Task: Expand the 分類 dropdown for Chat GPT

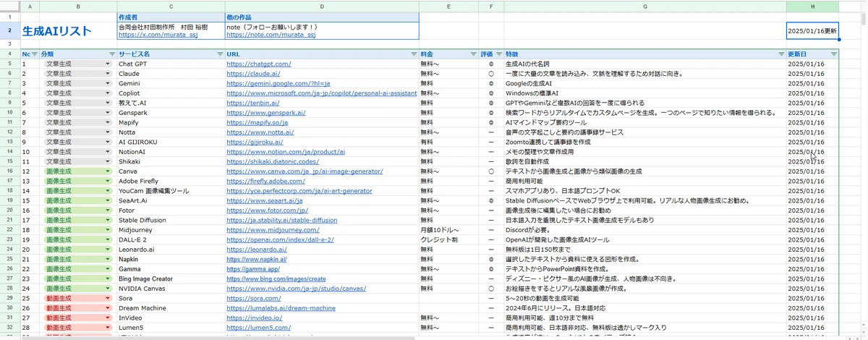Action: coord(108,64)
